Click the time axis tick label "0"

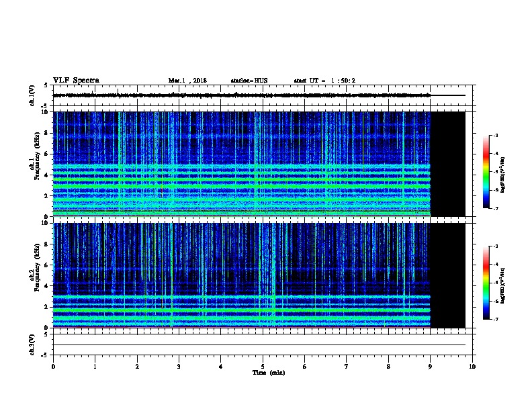(x=53, y=367)
